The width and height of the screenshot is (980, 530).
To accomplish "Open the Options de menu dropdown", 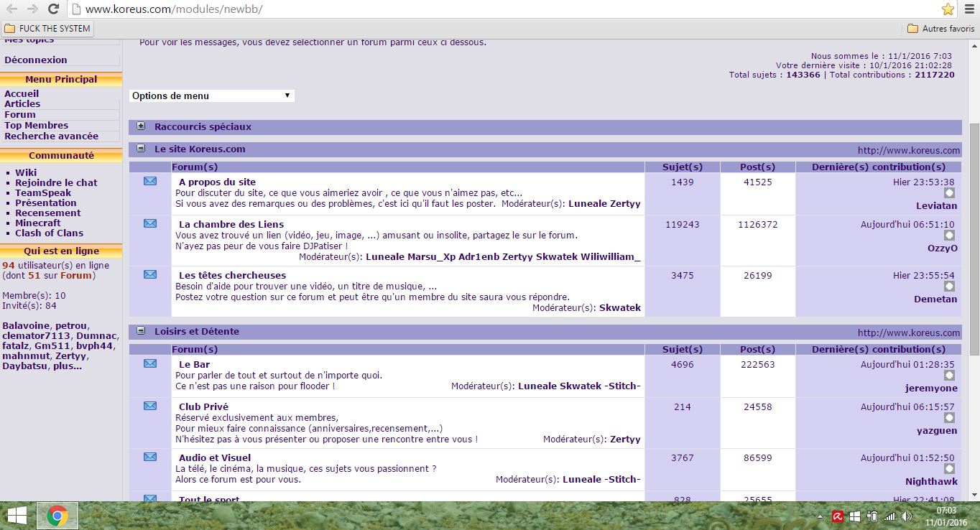I will click(211, 96).
